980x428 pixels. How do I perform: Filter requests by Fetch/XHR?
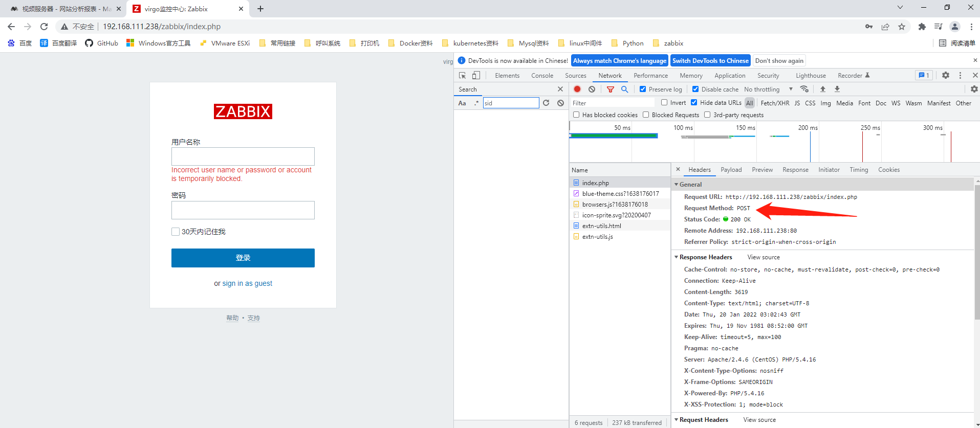(x=775, y=103)
